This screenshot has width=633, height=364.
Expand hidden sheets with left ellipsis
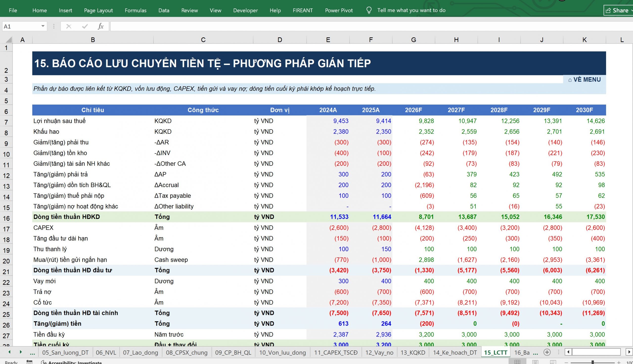[32, 352]
